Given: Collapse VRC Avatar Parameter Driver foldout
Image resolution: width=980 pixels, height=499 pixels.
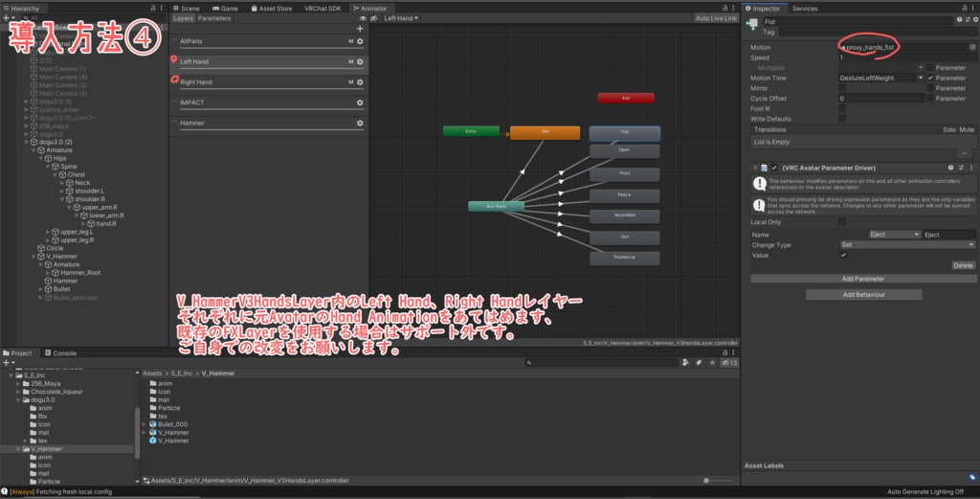Looking at the screenshot, I should pos(755,168).
